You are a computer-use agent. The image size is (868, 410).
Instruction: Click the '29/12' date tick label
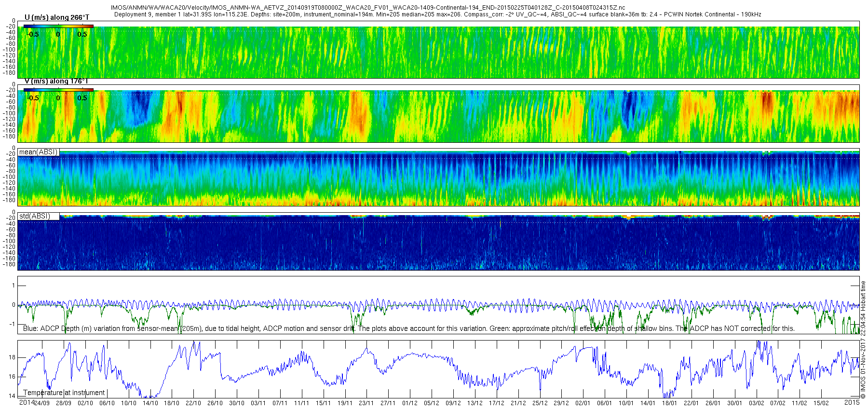(561, 403)
